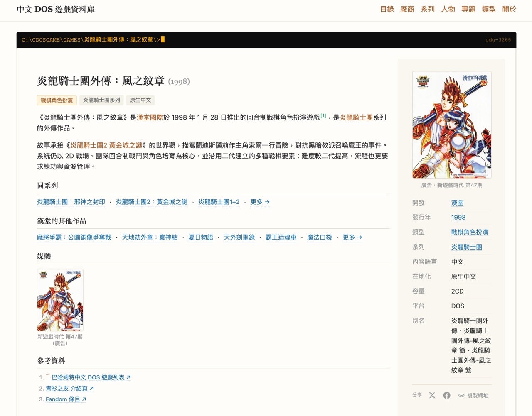Show 更多 in 漢堂的其他作品 section

[352, 237]
